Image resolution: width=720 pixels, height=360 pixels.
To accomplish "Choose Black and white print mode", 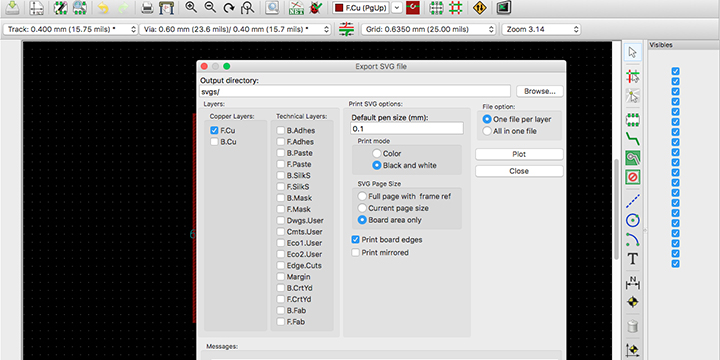I will point(377,165).
